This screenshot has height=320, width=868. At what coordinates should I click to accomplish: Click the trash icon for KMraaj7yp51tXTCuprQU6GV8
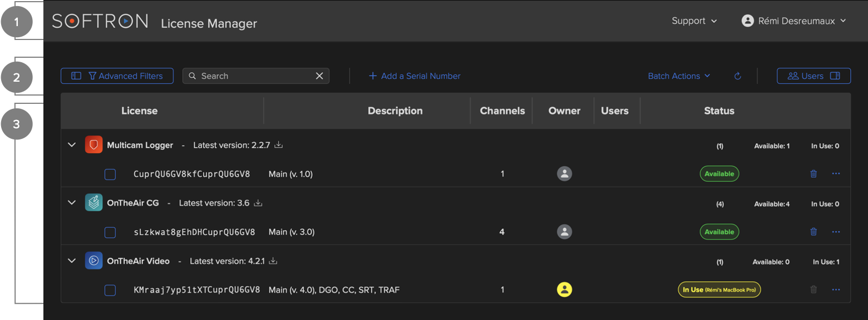pos(813,289)
